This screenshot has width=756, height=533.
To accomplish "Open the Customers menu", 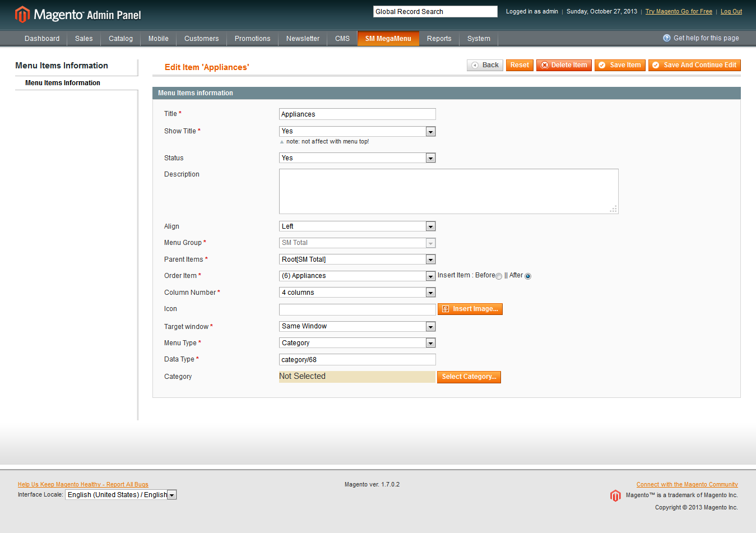I will [x=202, y=39].
